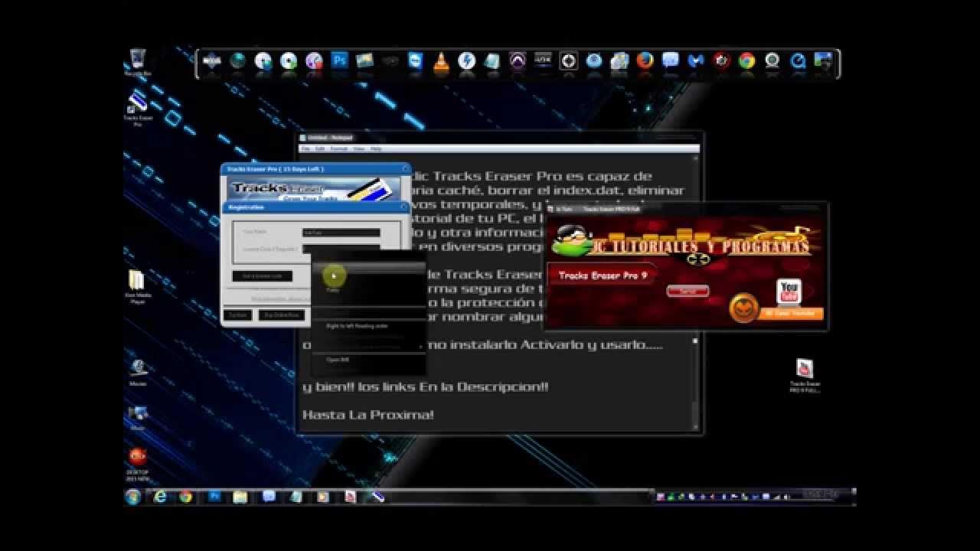Click YouTube logo in tutorial banner

(x=789, y=292)
